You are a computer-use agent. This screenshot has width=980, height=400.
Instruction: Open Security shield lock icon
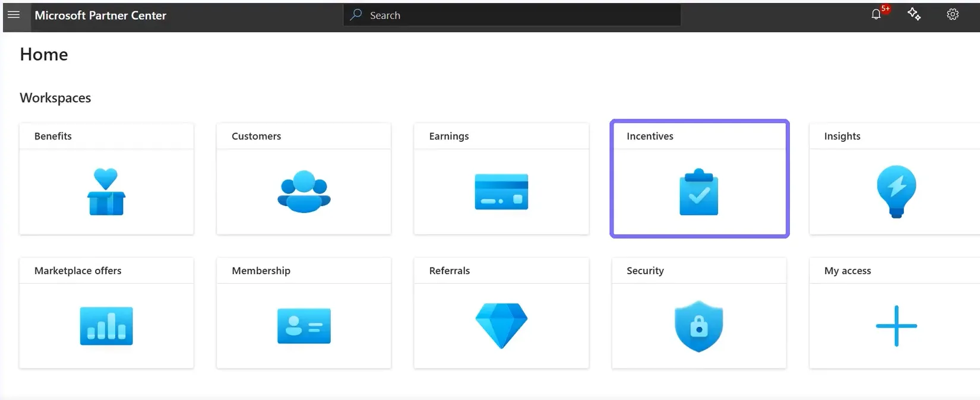click(x=699, y=326)
